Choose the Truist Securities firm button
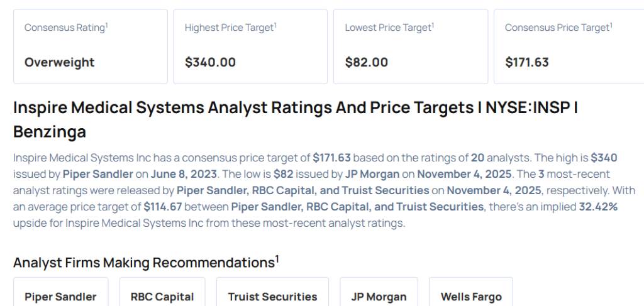This screenshot has width=644, height=306. pyautogui.click(x=272, y=296)
